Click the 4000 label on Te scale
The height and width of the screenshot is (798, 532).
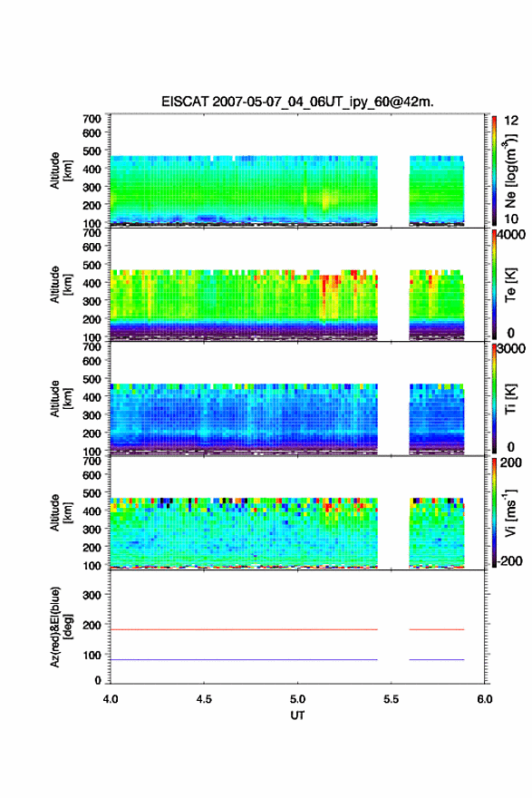[512, 235]
